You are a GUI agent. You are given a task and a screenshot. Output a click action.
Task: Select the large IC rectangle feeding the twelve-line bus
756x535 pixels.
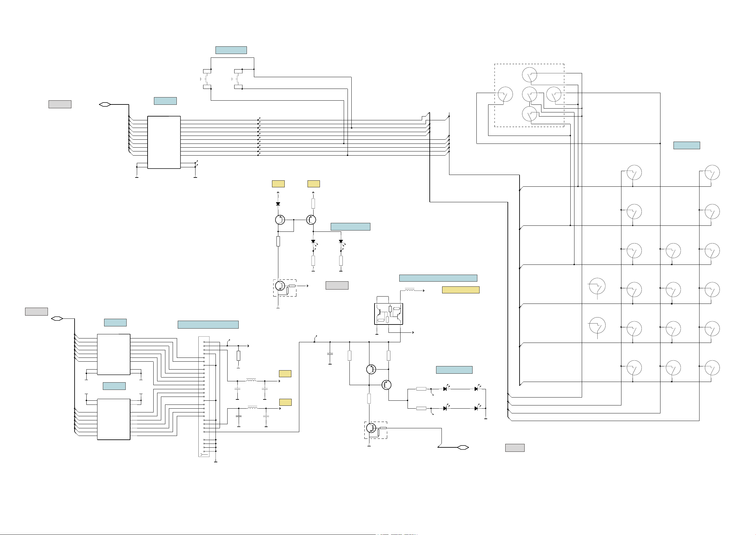pyautogui.click(x=164, y=142)
